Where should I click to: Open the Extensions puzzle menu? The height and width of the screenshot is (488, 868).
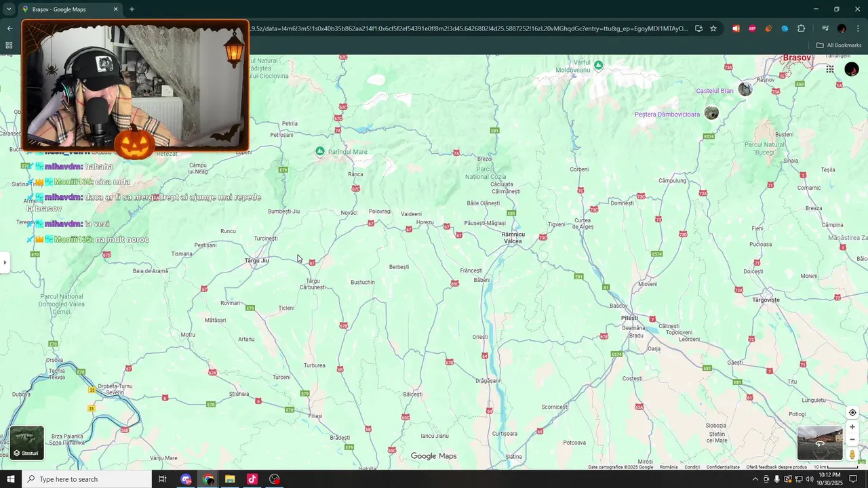coord(801,28)
